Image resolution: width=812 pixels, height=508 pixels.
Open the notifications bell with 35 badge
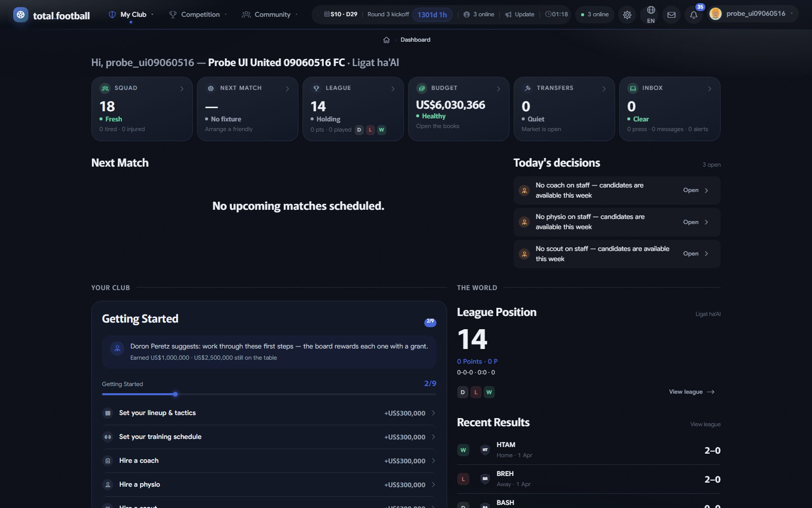tap(694, 15)
